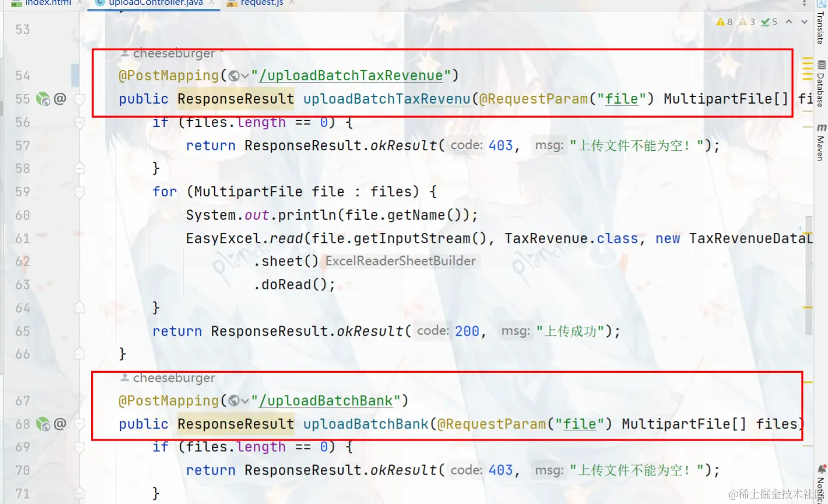Click the second "cheeseburger" author hint above line 67
The image size is (828, 504).
coord(174,378)
